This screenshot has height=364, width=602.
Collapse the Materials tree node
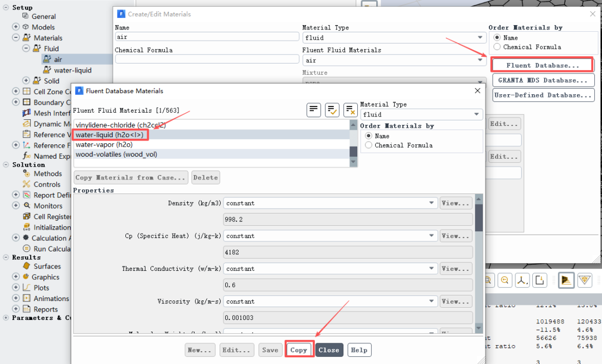click(16, 38)
